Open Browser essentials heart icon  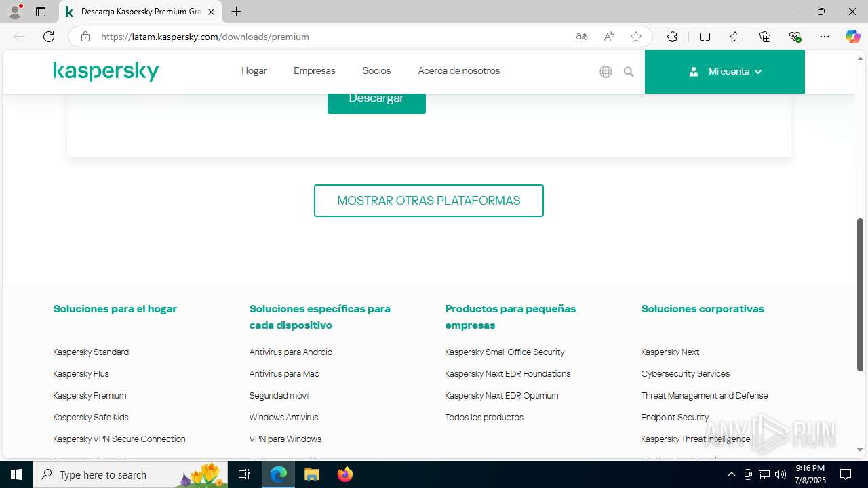(x=795, y=37)
